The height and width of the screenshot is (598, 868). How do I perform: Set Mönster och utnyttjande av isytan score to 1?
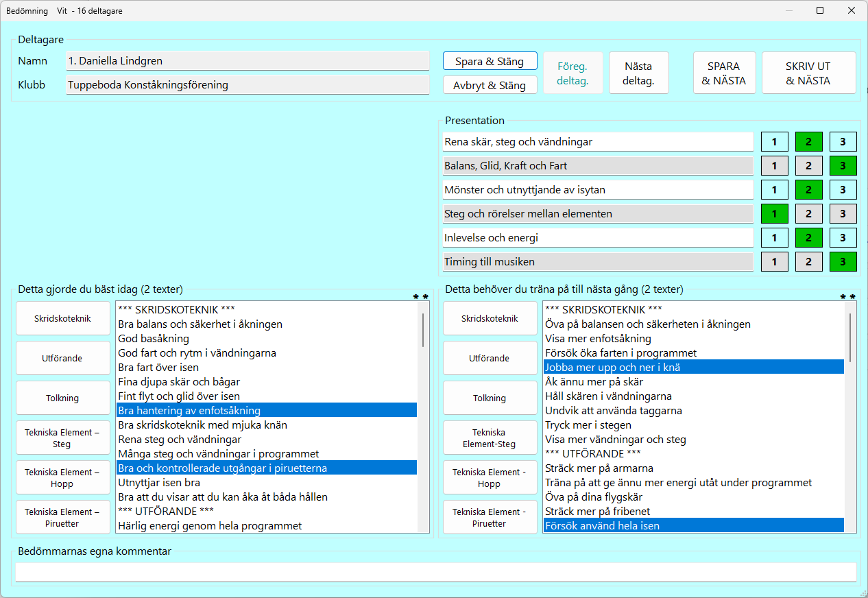(x=775, y=190)
